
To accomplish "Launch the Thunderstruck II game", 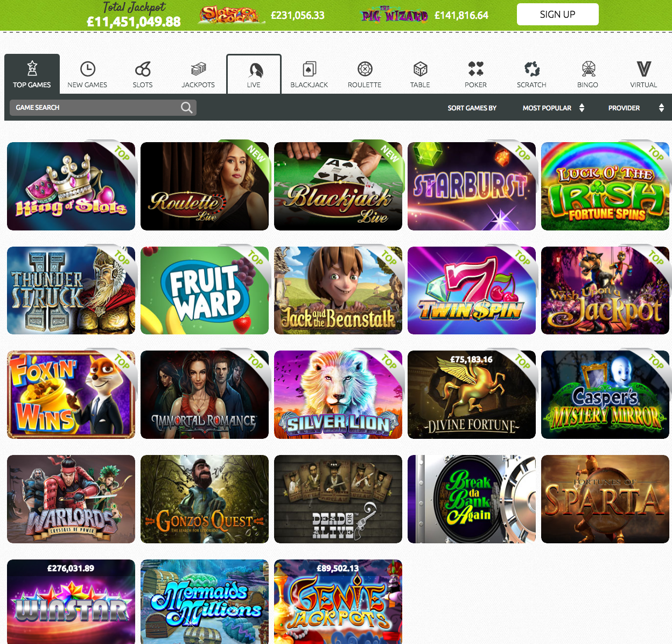I will [71, 291].
